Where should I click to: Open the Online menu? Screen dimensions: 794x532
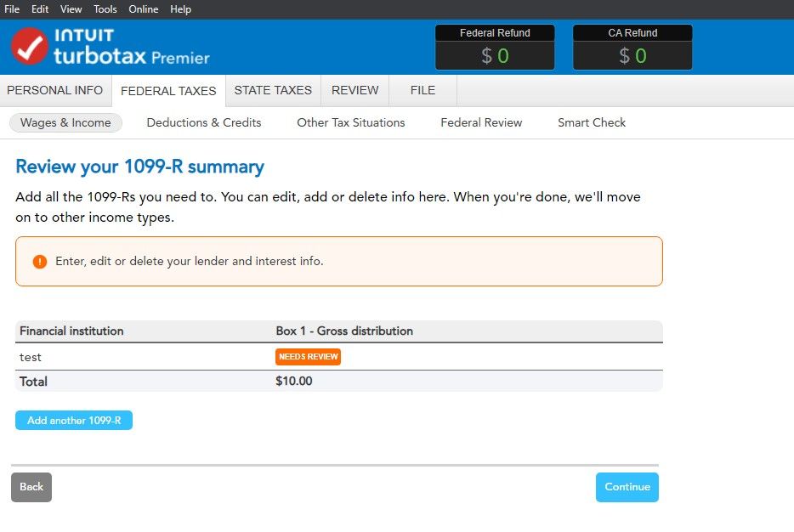click(x=144, y=9)
